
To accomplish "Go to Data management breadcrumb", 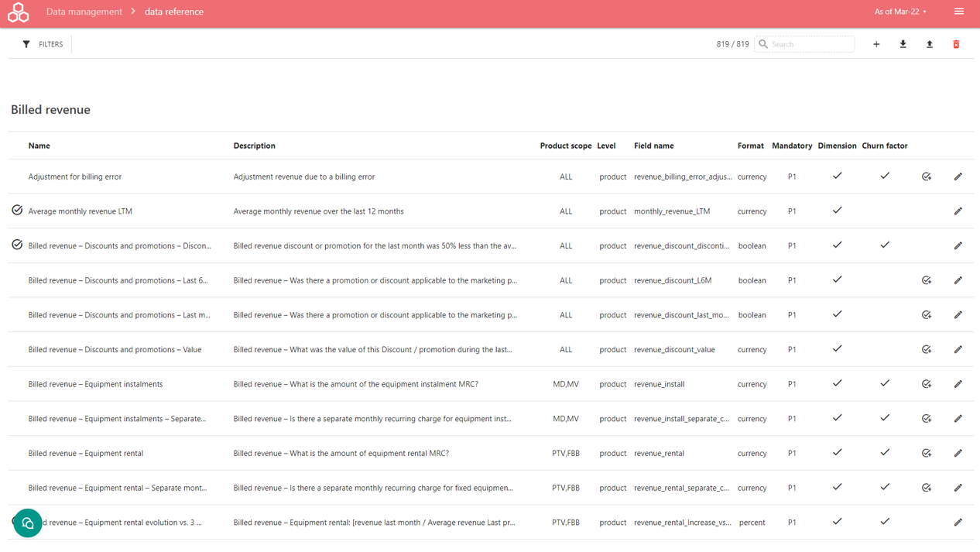I will 84,12.
